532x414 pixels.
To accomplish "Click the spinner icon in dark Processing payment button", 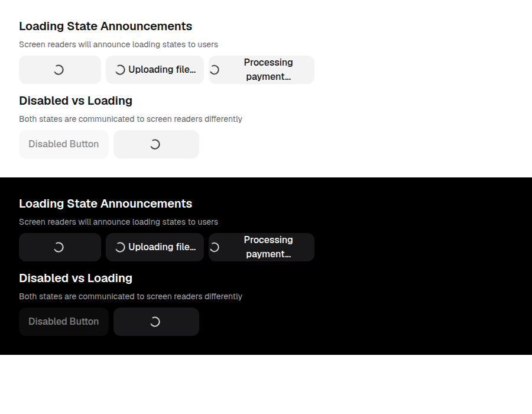I will [215, 247].
